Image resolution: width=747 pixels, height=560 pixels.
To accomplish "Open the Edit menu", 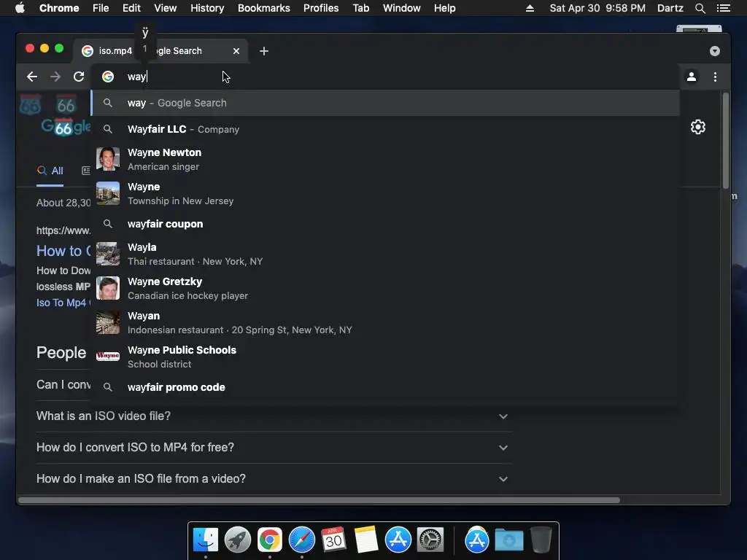I will 131,8.
